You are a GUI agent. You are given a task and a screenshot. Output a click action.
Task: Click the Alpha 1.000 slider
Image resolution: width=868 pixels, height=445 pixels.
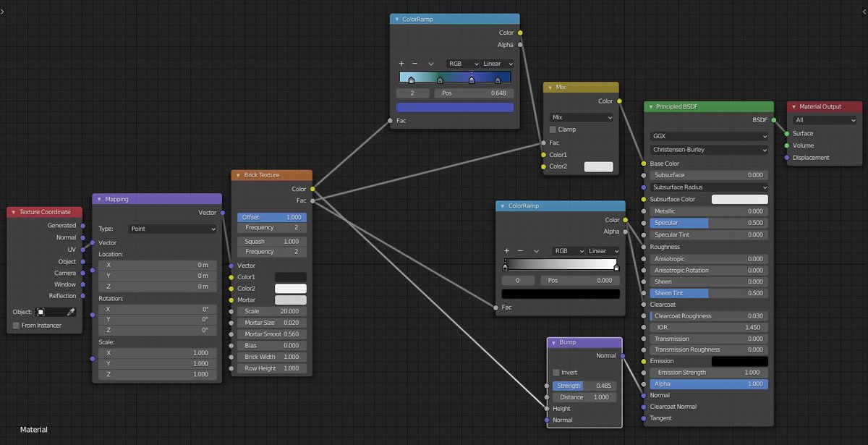(x=709, y=384)
